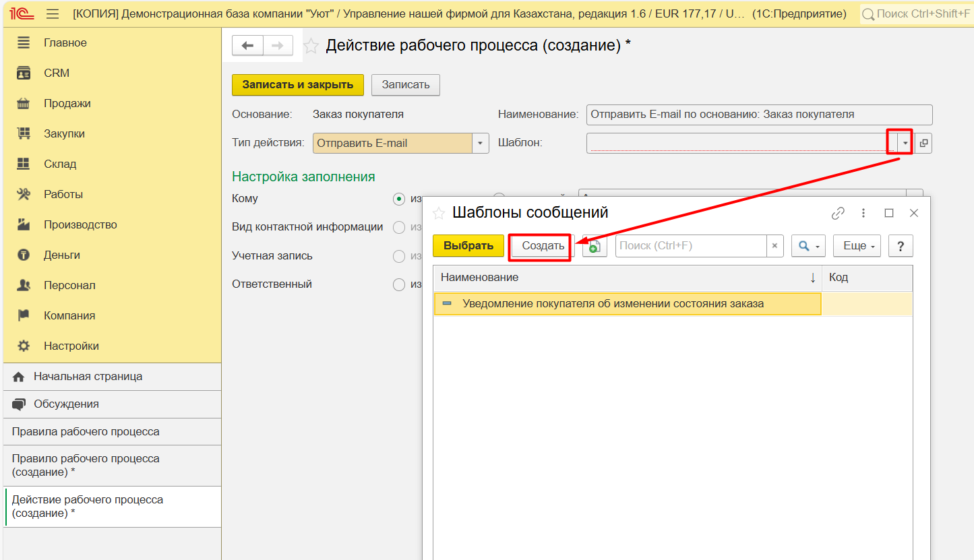Expand the Еще menu dropdown
974x560 pixels.
tap(857, 246)
